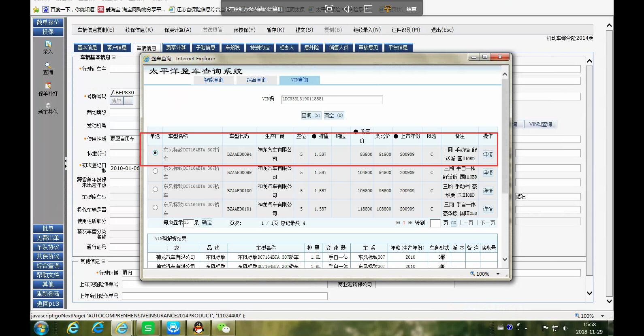Click 详情 link for BZAAED0094 row
This screenshot has height=336, width=644.
point(488,154)
